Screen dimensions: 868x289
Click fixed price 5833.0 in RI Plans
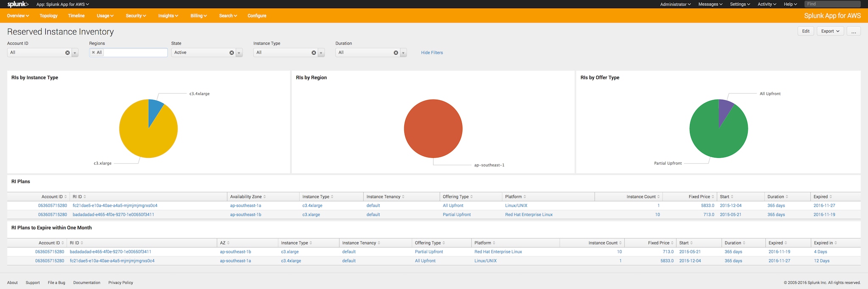pyautogui.click(x=707, y=206)
